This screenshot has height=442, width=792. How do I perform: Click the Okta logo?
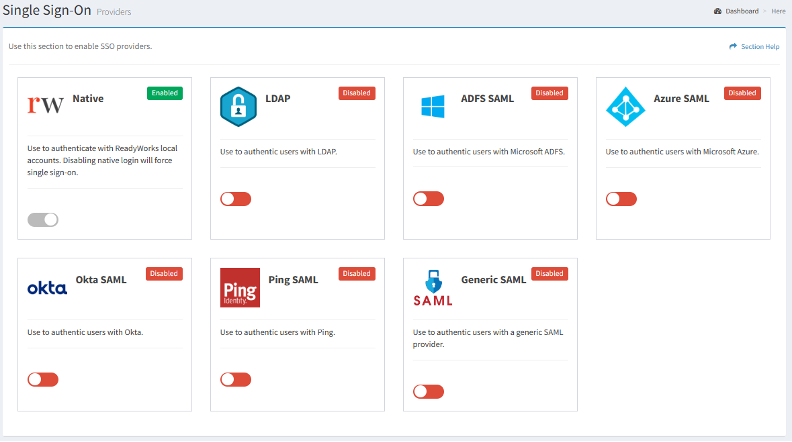(x=46, y=288)
